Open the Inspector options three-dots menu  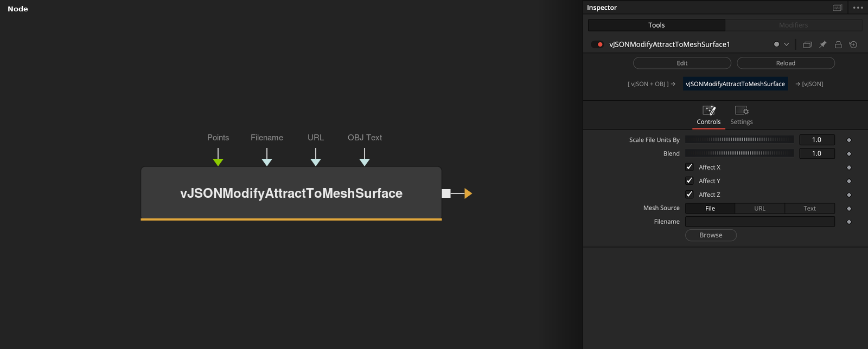tap(858, 8)
